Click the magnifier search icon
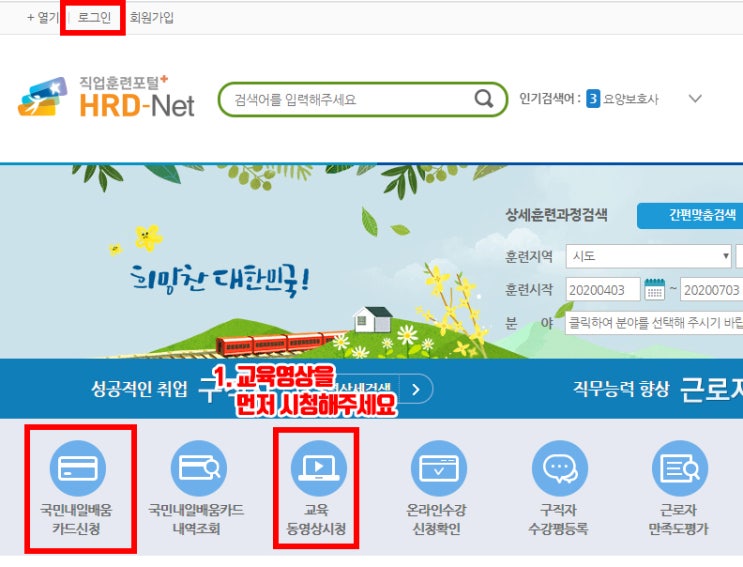 tap(484, 99)
